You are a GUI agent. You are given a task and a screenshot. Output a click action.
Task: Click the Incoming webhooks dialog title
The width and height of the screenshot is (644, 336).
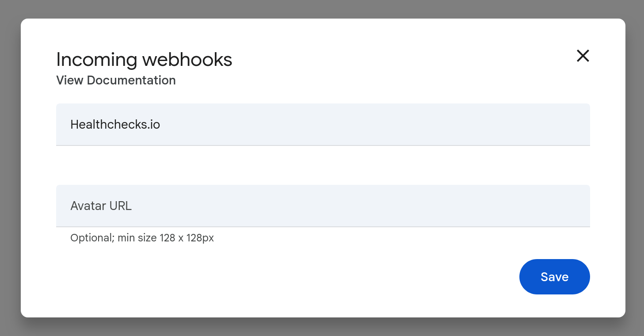point(144,59)
